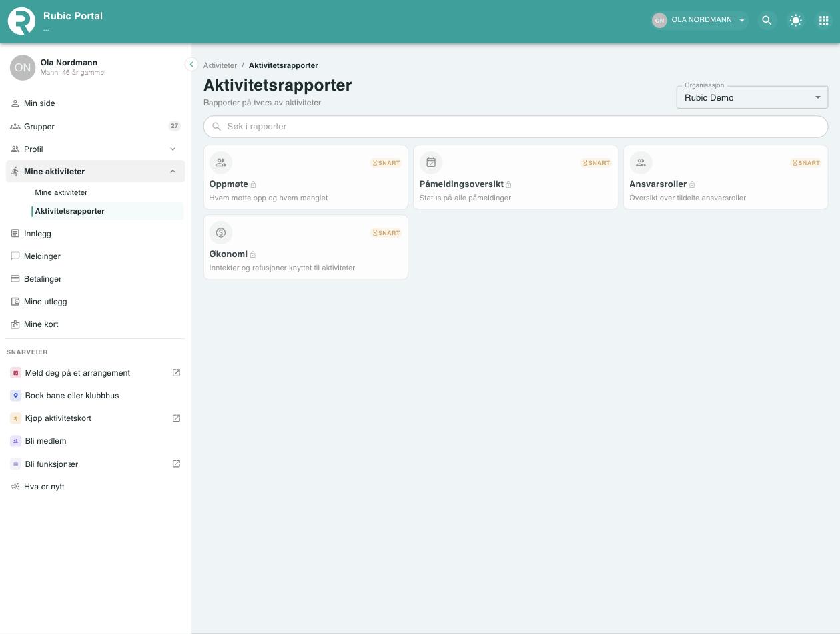Click external link icon for Meld deg på et arrangement
This screenshot has height=634, width=840.
[x=176, y=373]
